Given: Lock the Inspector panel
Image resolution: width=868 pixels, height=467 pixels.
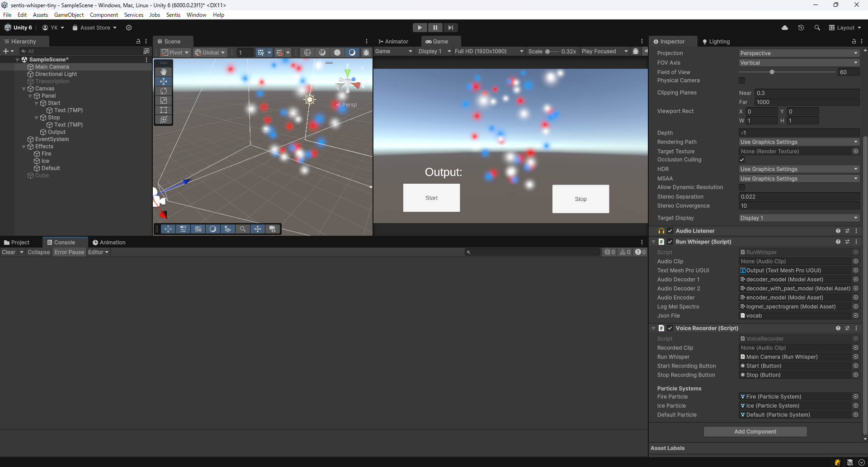Looking at the screenshot, I should [x=854, y=41].
